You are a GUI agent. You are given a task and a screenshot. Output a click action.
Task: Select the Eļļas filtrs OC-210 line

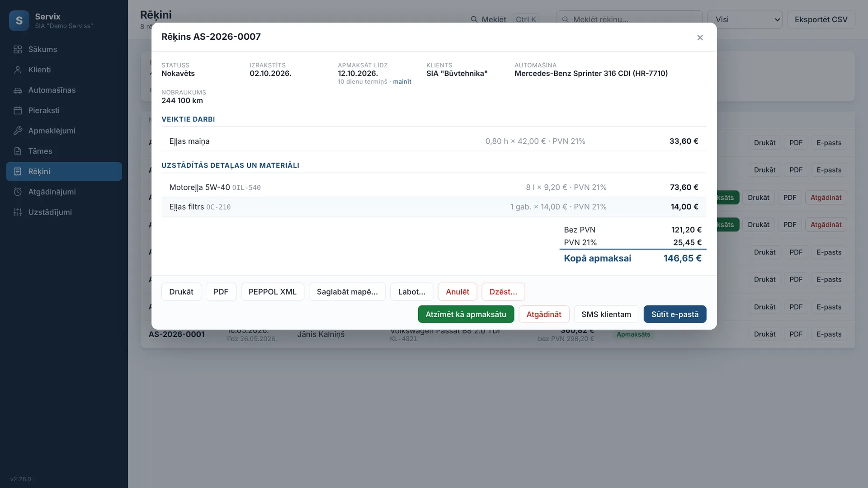pos(434,207)
